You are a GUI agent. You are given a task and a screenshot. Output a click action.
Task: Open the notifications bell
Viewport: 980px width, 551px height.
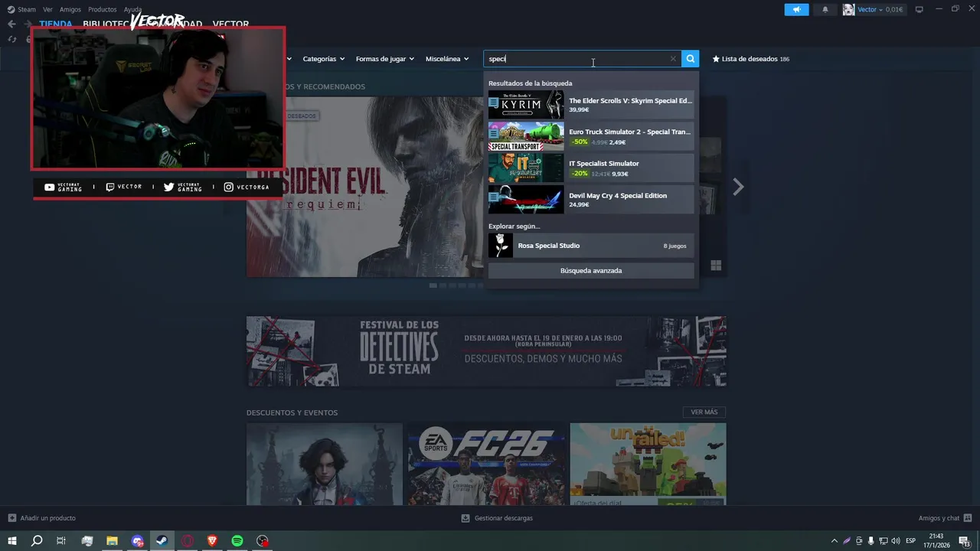tap(825, 9)
